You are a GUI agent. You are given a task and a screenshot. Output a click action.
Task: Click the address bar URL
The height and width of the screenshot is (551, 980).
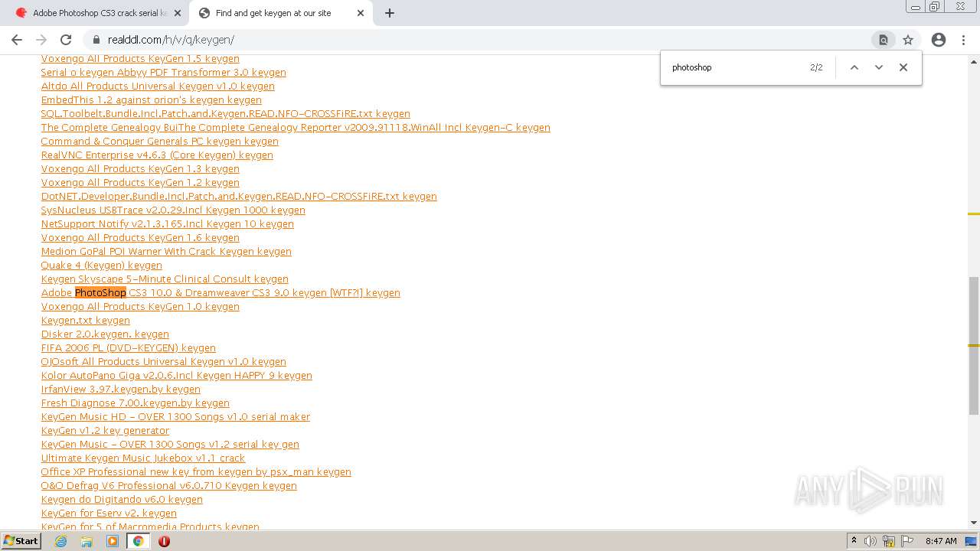click(x=171, y=40)
